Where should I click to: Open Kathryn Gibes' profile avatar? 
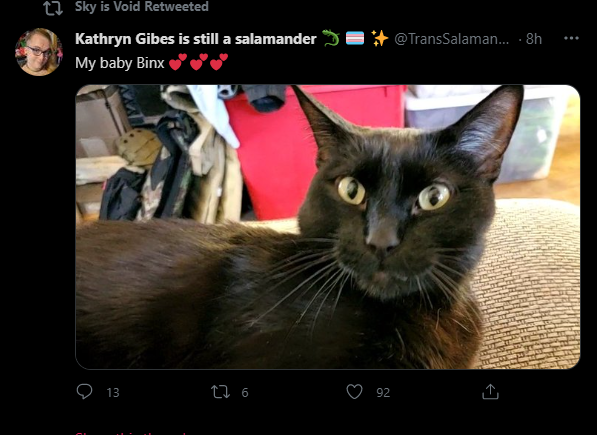38,52
